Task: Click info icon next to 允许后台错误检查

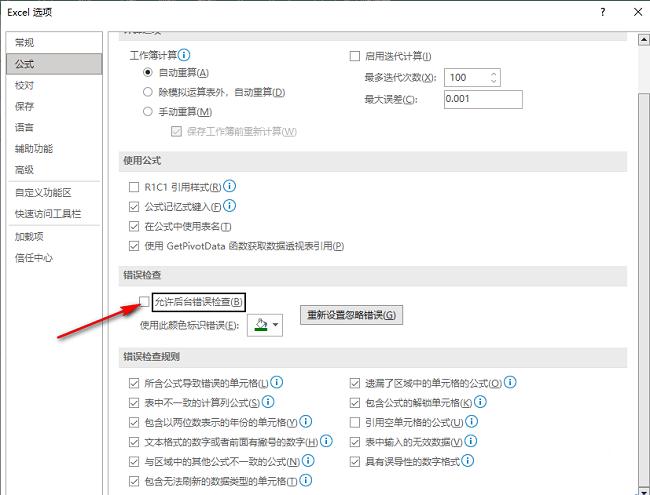Action: tap(251, 301)
